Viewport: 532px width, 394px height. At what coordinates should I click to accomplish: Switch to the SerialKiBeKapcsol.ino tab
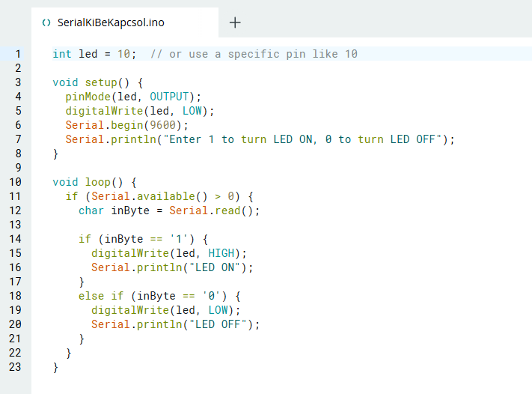110,22
